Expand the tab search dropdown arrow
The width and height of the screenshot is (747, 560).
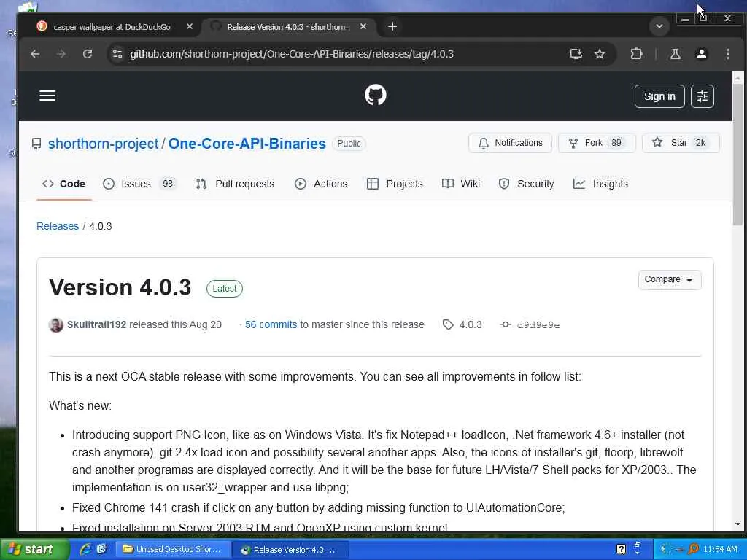659,27
